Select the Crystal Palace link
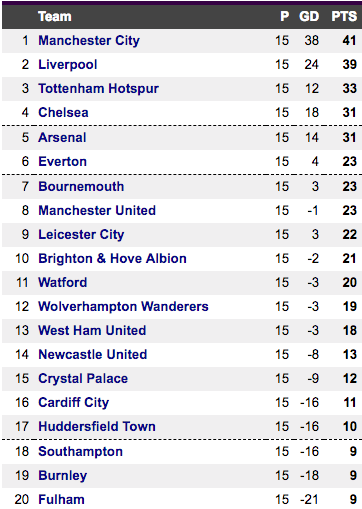The image size is (362, 509). [x=83, y=379]
